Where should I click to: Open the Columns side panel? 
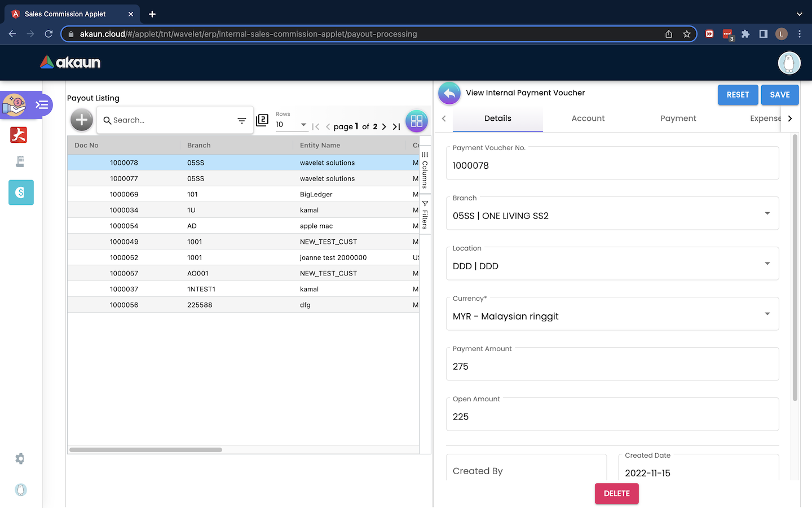[425, 169]
